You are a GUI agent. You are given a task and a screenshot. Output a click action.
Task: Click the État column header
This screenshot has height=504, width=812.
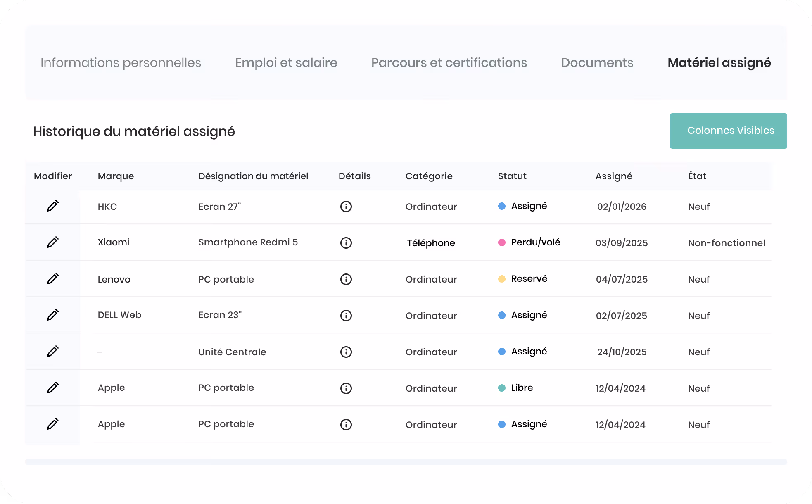point(697,176)
